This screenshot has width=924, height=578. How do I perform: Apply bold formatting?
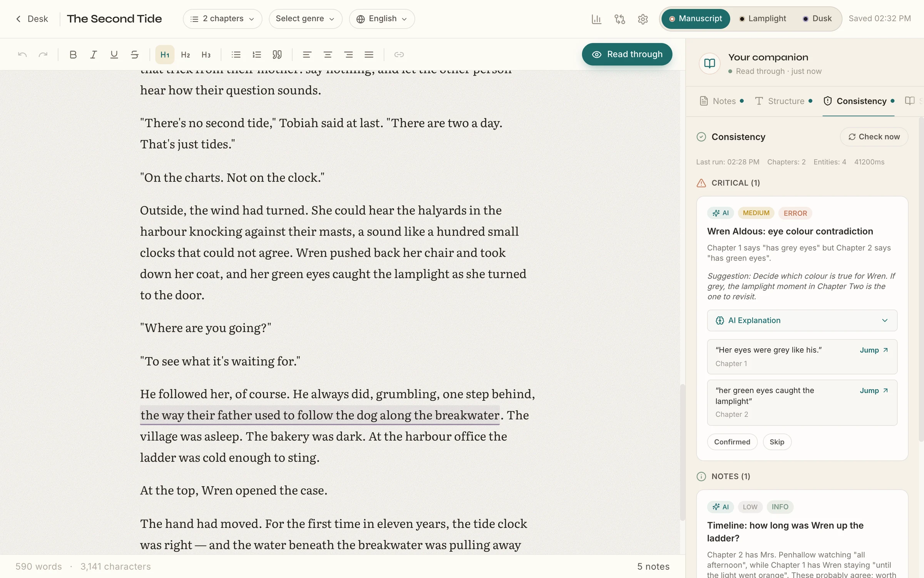tap(73, 55)
